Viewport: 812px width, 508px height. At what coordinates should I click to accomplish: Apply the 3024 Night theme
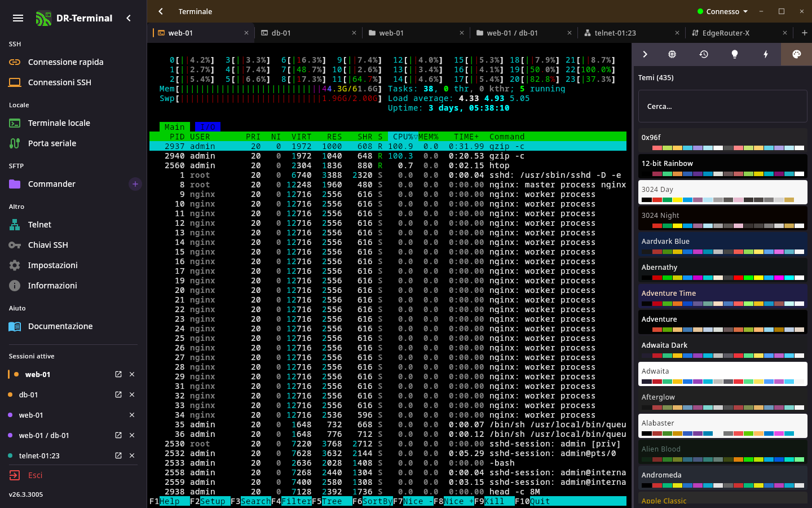(x=723, y=218)
